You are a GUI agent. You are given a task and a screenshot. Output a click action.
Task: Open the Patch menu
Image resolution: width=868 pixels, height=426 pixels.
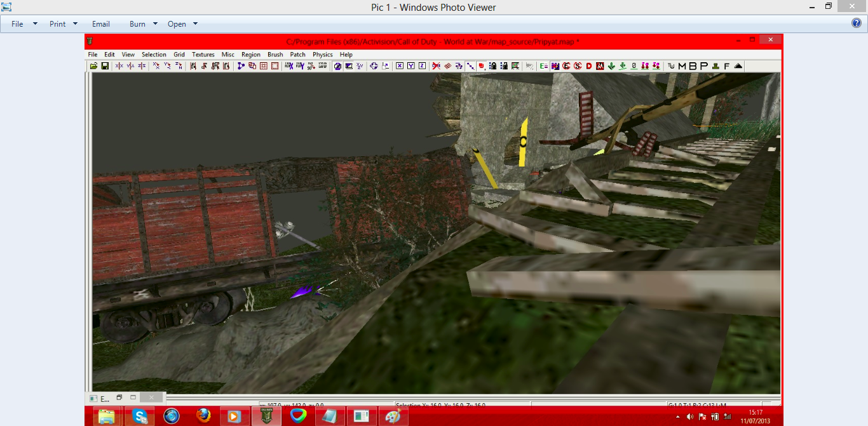297,55
